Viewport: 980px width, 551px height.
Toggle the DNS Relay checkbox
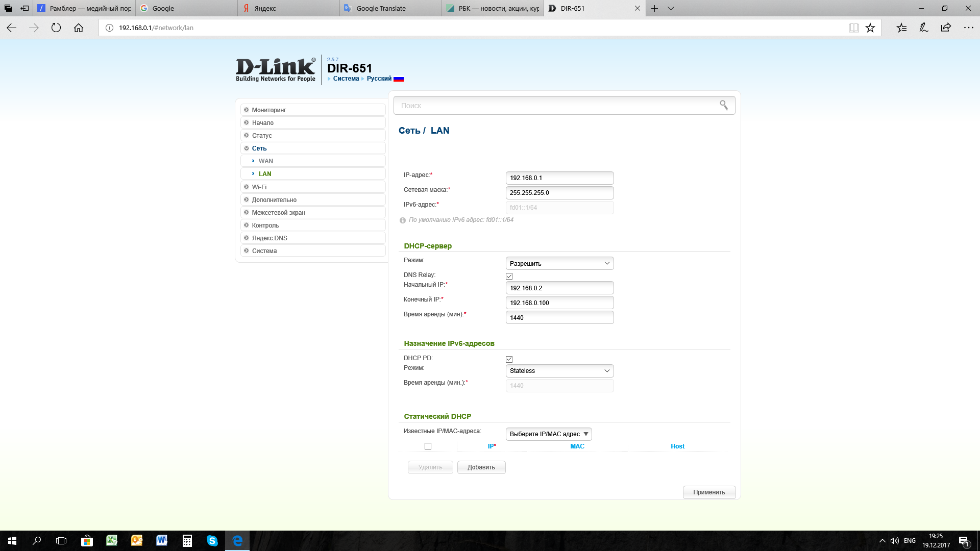pos(509,276)
